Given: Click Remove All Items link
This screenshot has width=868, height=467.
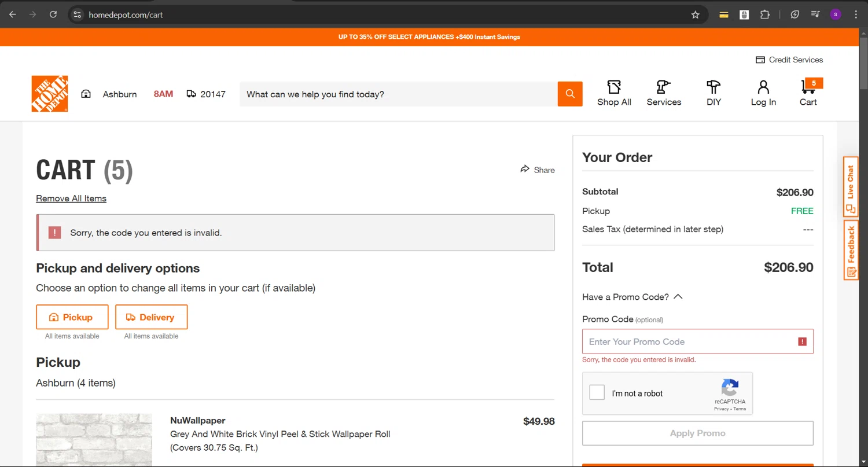Looking at the screenshot, I should [x=71, y=198].
